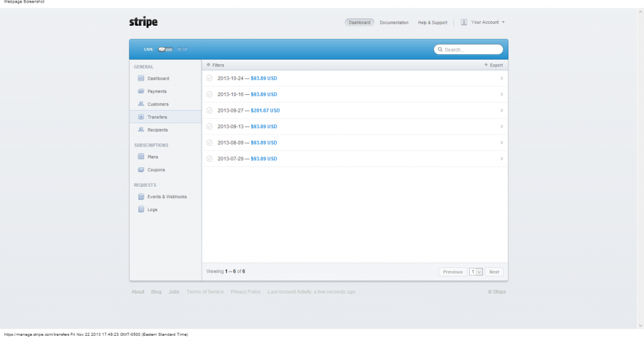Screen dimensions: 644x337
Task: Expand the 2013-09-13 transfer chevron
Action: (x=501, y=126)
